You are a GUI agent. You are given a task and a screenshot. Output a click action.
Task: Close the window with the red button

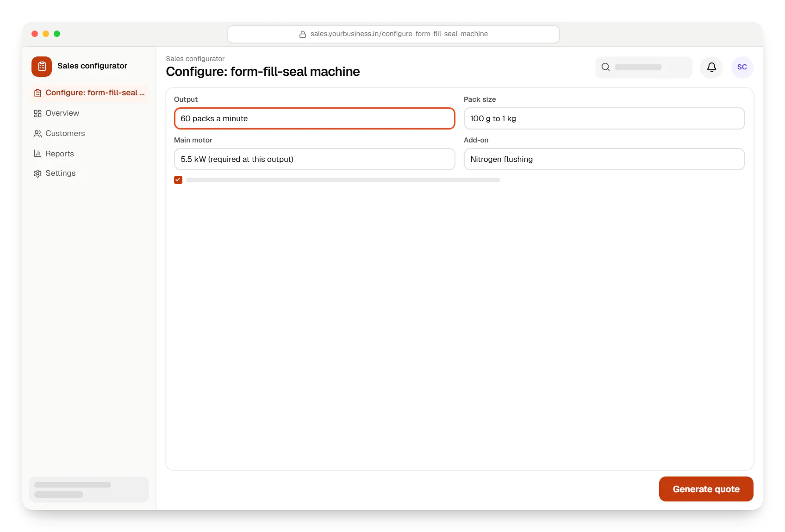[x=35, y=34]
